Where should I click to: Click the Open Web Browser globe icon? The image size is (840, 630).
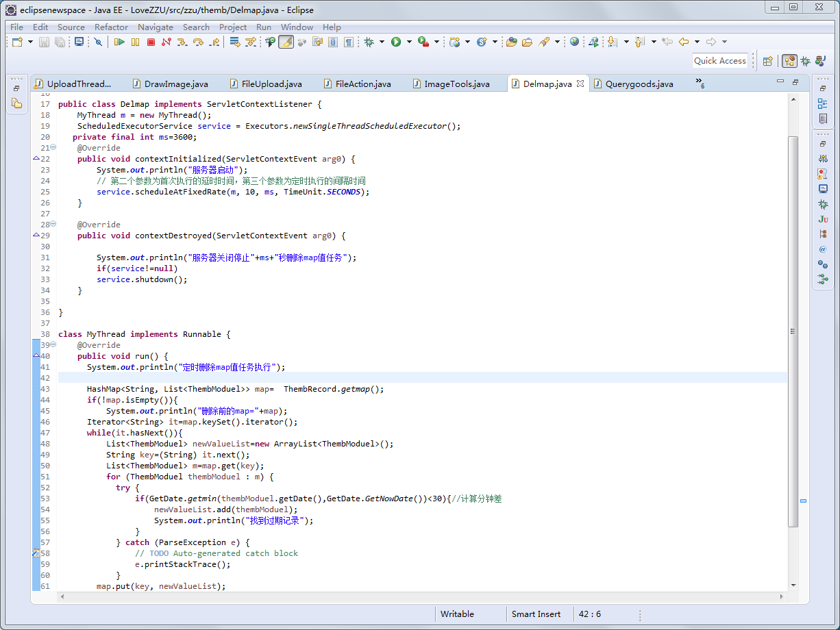[574, 42]
